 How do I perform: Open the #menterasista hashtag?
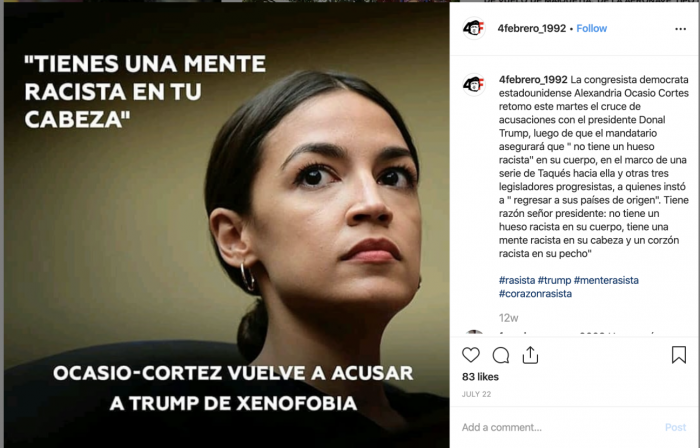pyautogui.click(x=606, y=280)
